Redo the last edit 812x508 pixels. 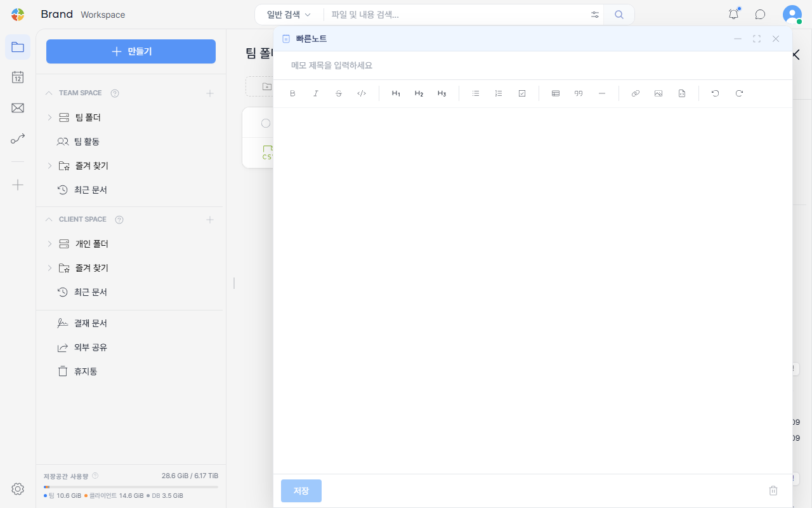click(x=739, y=93)
